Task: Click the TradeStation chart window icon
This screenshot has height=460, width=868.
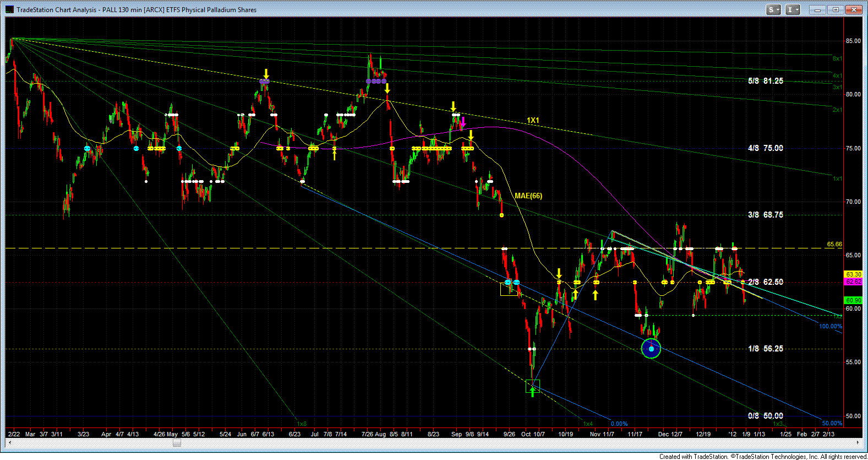Action: pyautogui.click(x=10, y=9)
